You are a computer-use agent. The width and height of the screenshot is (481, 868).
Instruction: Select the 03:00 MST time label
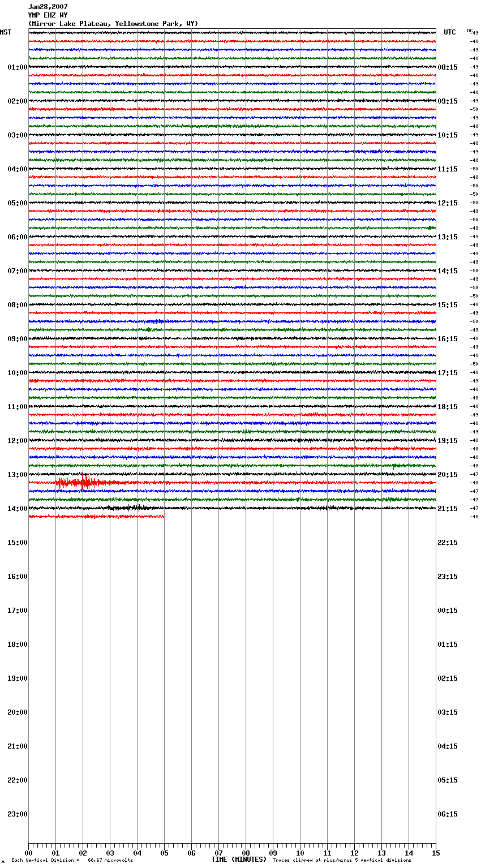click(x=17, y=135)
